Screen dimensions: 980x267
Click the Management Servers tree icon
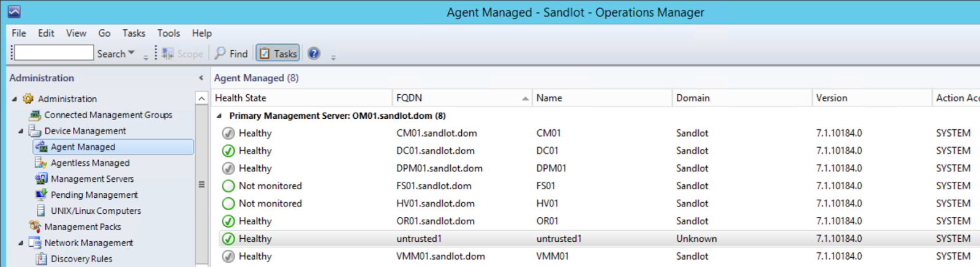tap(41, 179)
